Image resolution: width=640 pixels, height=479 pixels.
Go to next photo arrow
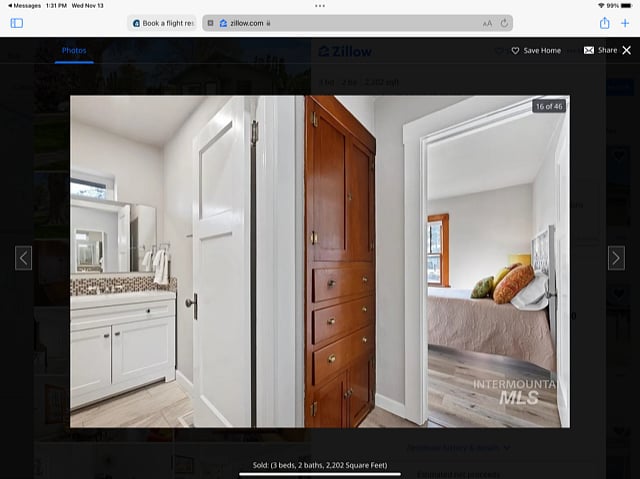(x=616, y=258)
